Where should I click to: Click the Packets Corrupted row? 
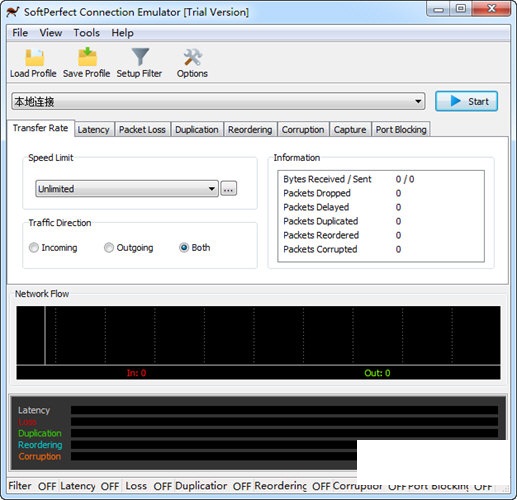[x=342, y=249]
